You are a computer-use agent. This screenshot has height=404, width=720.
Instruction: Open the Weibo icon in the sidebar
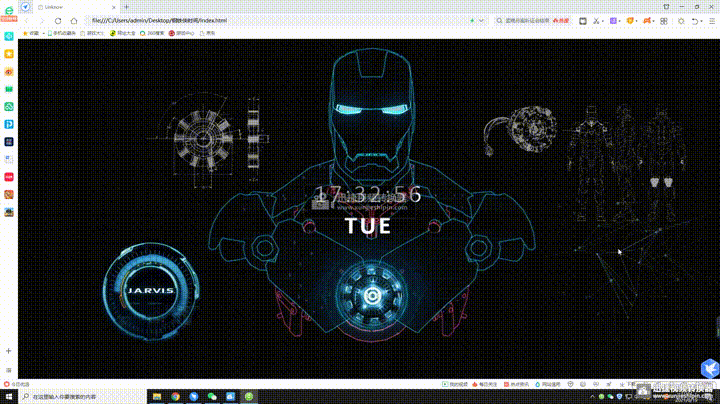pyautogui.click(x=8, y=71)
